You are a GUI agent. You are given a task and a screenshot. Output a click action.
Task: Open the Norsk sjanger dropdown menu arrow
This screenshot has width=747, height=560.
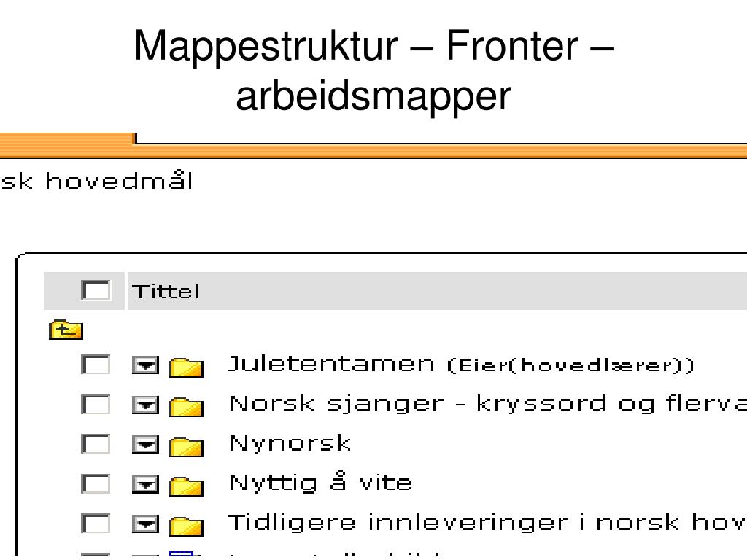(x=145, y=405)
